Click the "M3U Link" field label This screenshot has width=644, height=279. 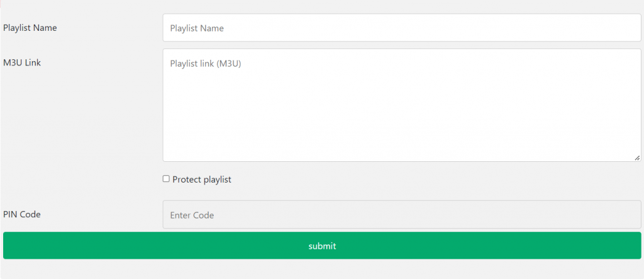click(22, 62)
